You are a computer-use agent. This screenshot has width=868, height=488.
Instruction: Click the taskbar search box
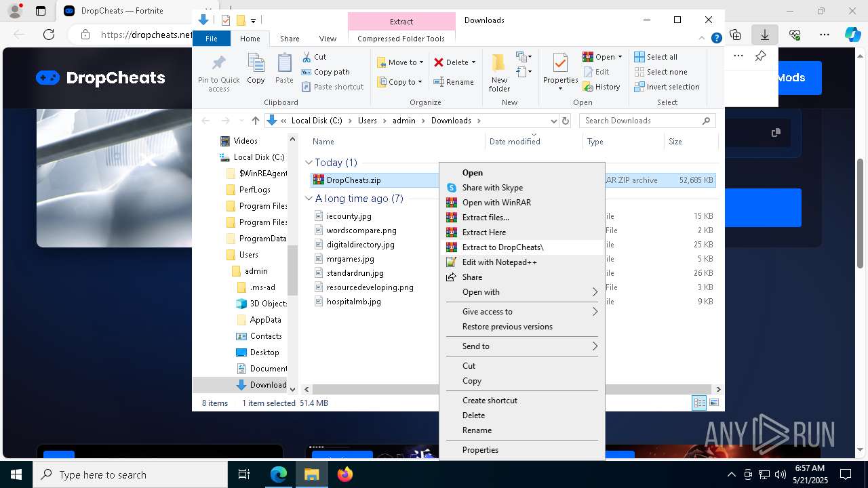click(130, 474)
